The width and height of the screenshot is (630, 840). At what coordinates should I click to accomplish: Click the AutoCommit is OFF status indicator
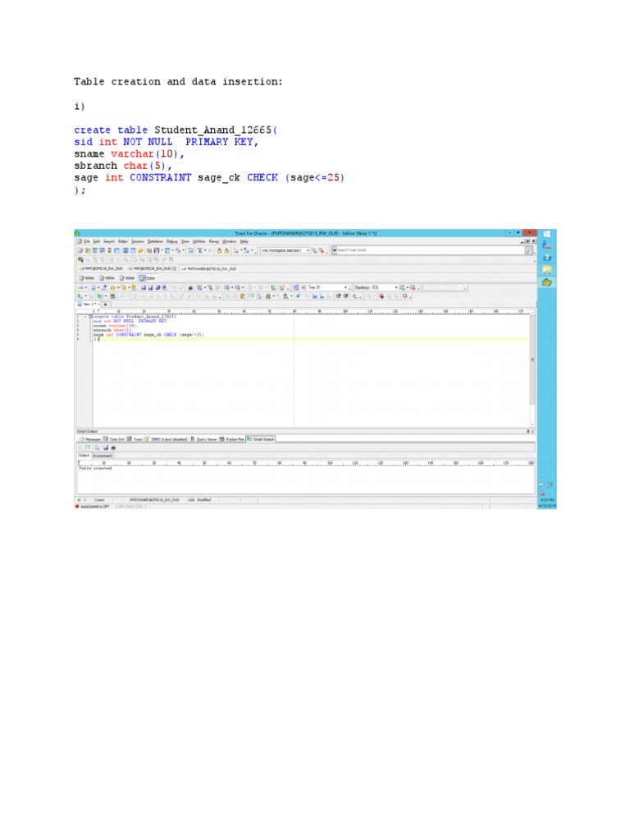93,506
